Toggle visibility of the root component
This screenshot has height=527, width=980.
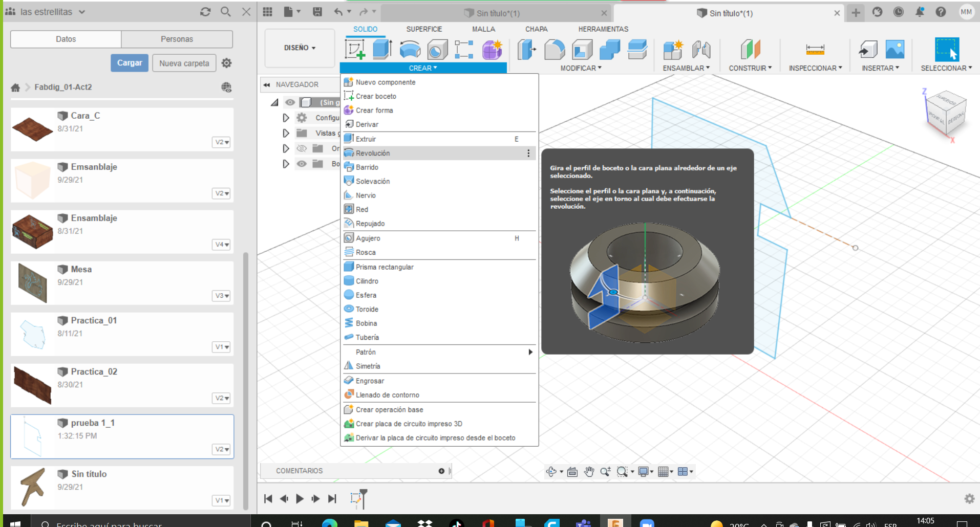click(x=290, y=102)
